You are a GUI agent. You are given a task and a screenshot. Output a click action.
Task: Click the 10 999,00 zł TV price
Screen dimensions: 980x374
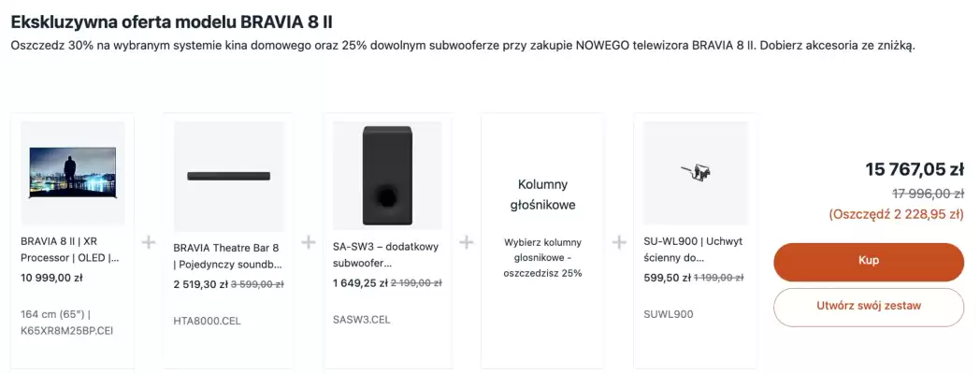pos(52,278)
